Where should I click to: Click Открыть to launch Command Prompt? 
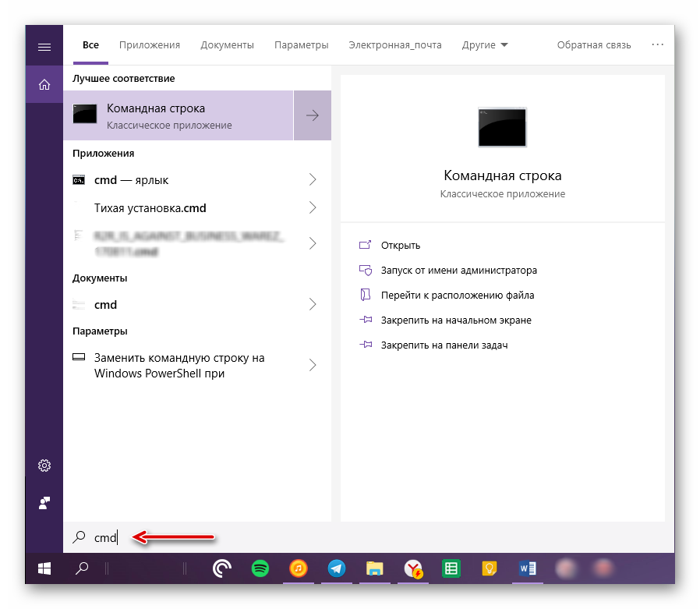401,246
